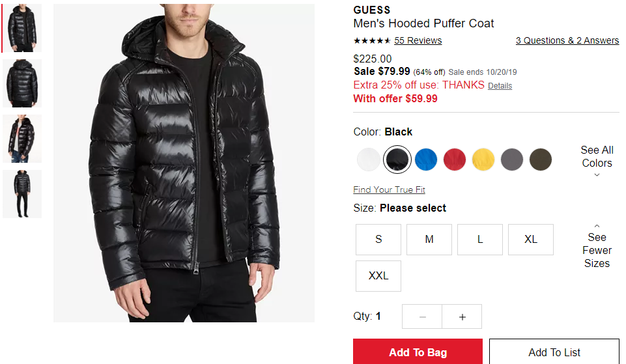
Task: Choose size XXL
Action: [x=378, y=276]
